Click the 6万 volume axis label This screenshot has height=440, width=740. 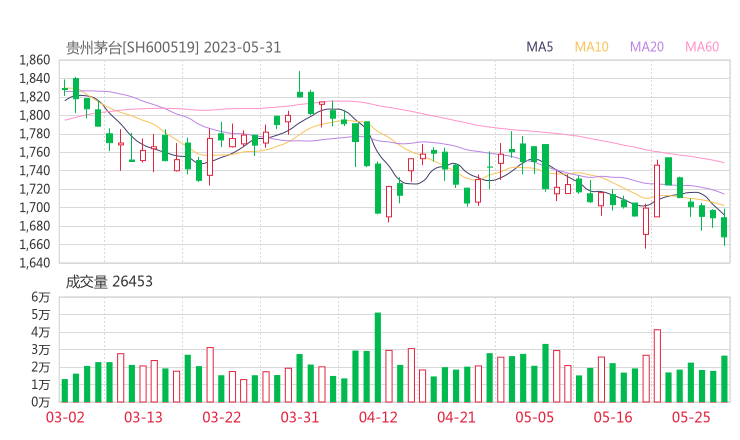[x=41, y=297]
